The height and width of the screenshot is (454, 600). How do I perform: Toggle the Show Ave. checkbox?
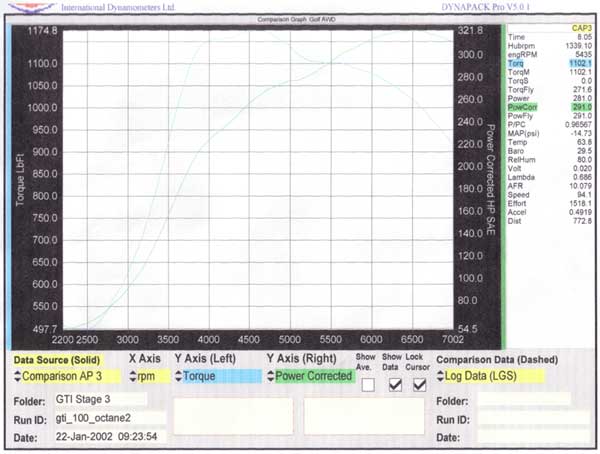[368, 385]
